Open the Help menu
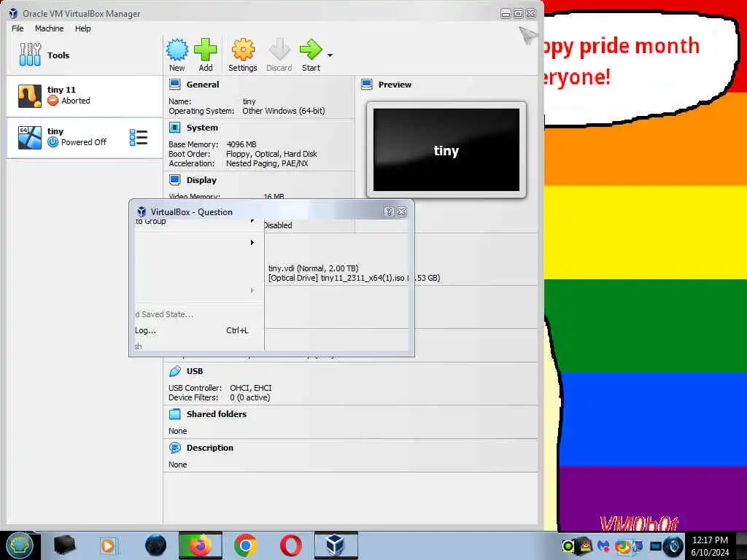Image resolution: width=747 pixels, height=560 pixels. 82,28
